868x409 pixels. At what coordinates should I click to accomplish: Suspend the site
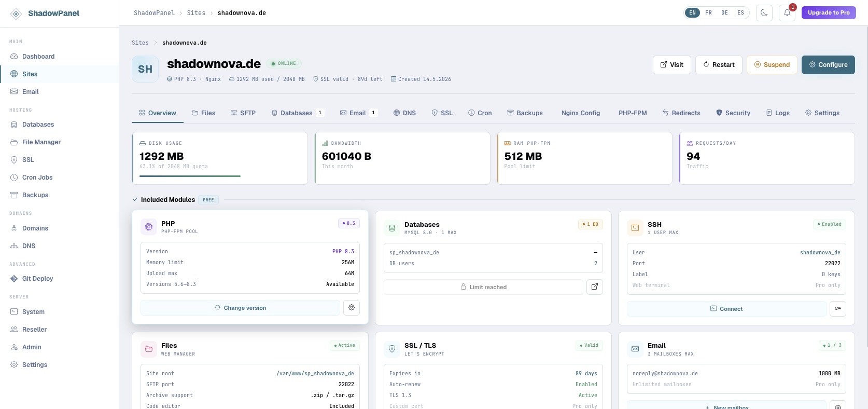click(772, 65)
